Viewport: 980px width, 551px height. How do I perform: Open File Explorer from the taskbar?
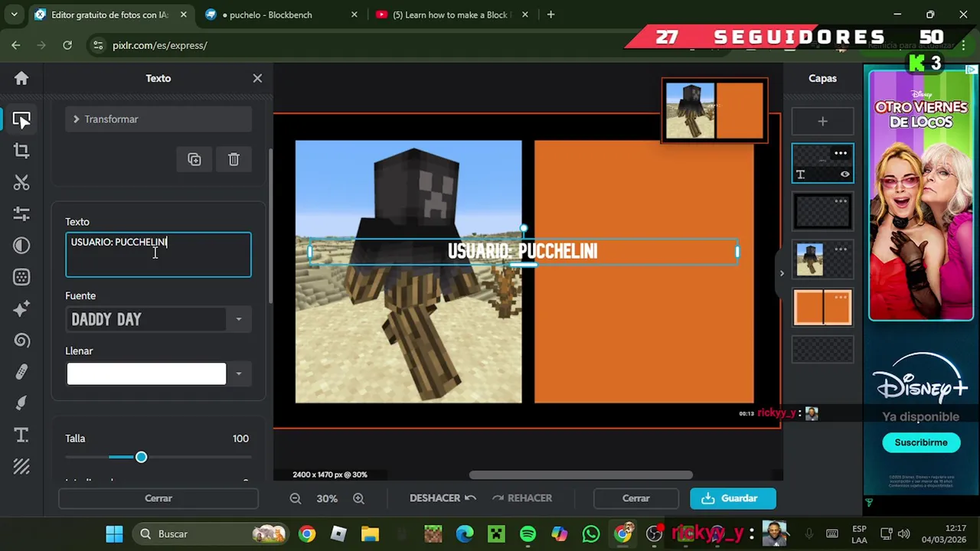click(x=370, y=533)
